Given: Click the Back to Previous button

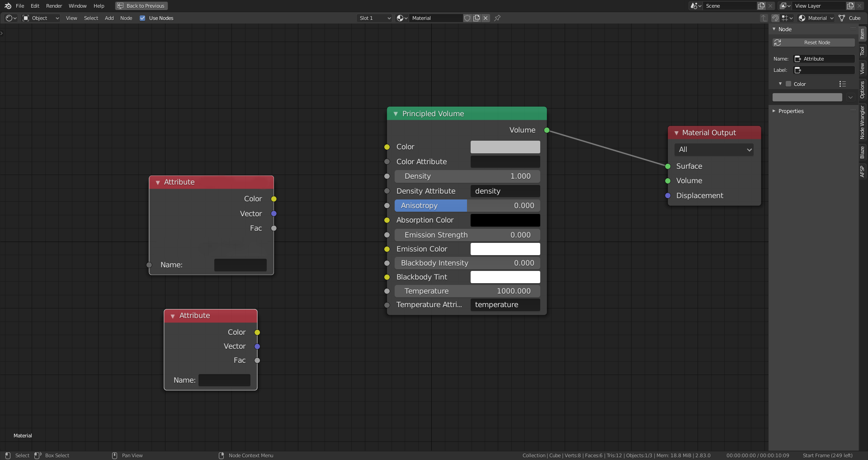Looking at the screenshot, I should tap(141, 6).
